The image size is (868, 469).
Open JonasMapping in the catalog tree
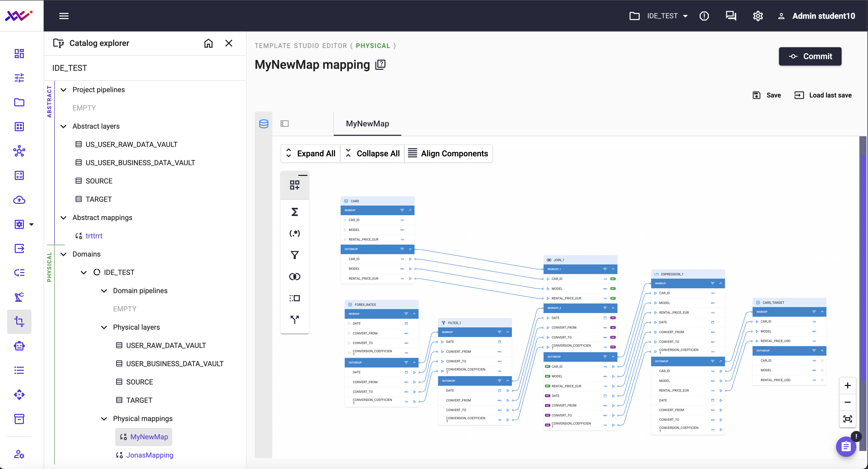tap(150, 455)
